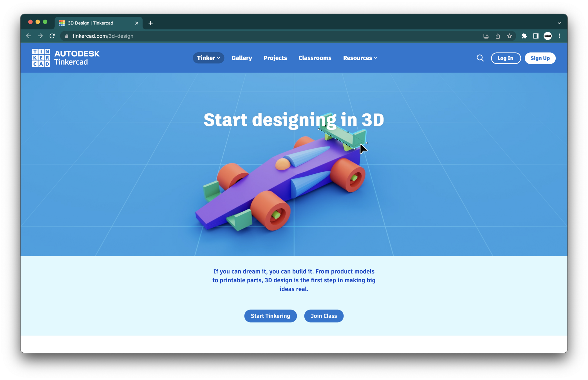Open the Chrome three-dot menu
Image resolution: width=588 pixels, height=380 pixels.
(559, 36)
